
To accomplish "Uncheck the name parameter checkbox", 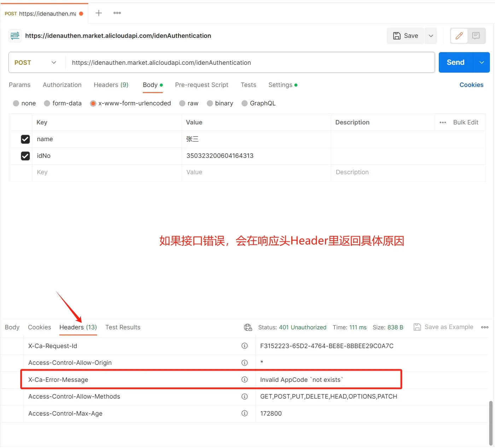I will point(25,139).
